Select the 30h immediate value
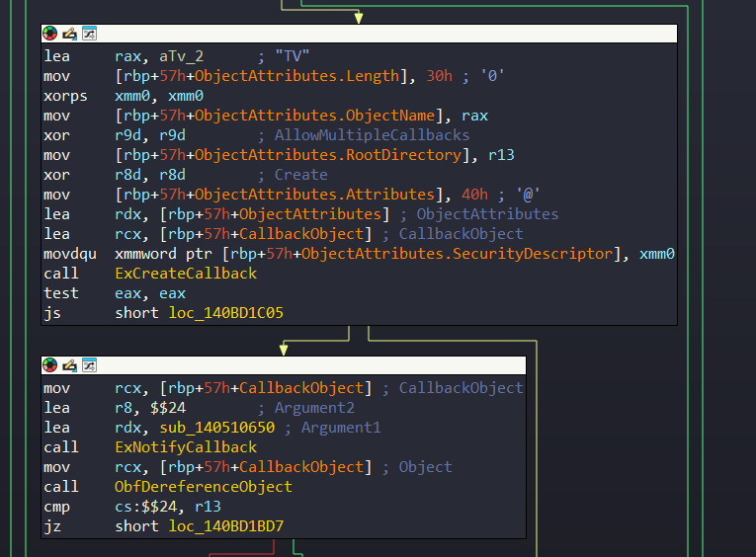The image size is (756, 557). [439, 76]
